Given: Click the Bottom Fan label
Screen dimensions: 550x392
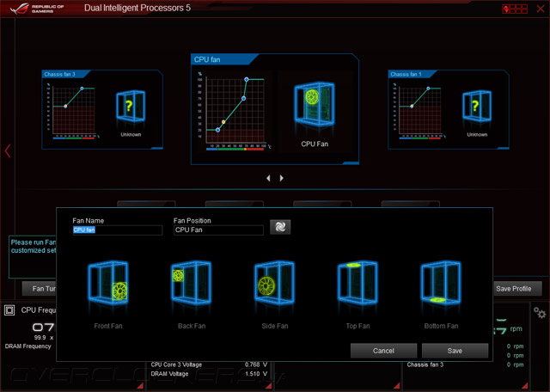Looking at the screenshot, I should [441, 326].
